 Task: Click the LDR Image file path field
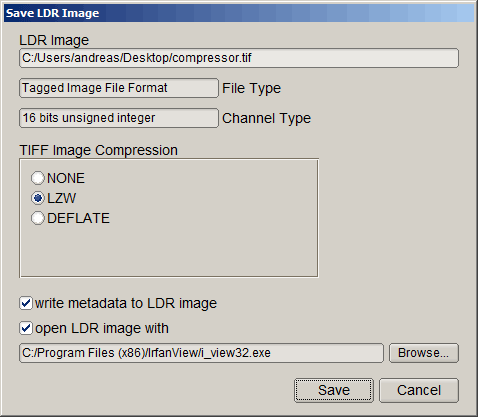pos(239,58)
